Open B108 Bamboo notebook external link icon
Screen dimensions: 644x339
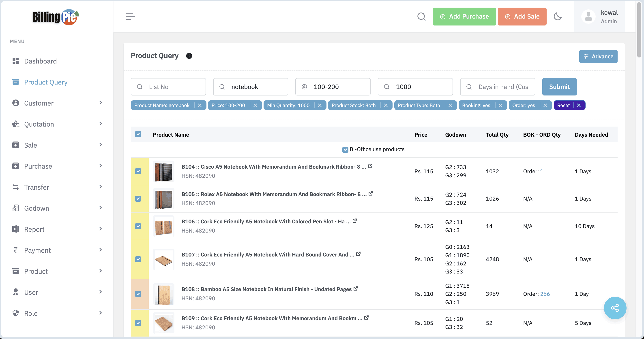[356, 288]
